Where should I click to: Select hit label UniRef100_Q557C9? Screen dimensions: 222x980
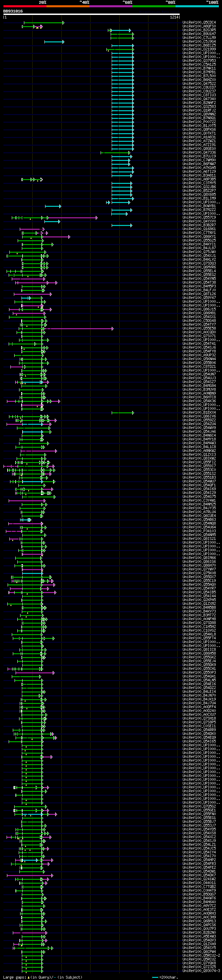[199, 218]
